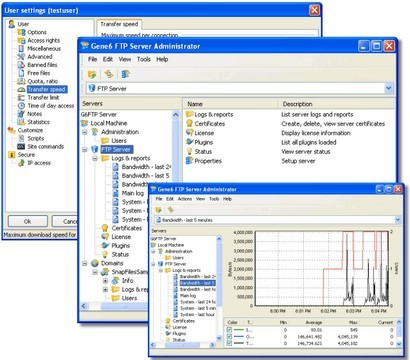
Task: Select Options icon in User settings tree
Action: (21, 32)
